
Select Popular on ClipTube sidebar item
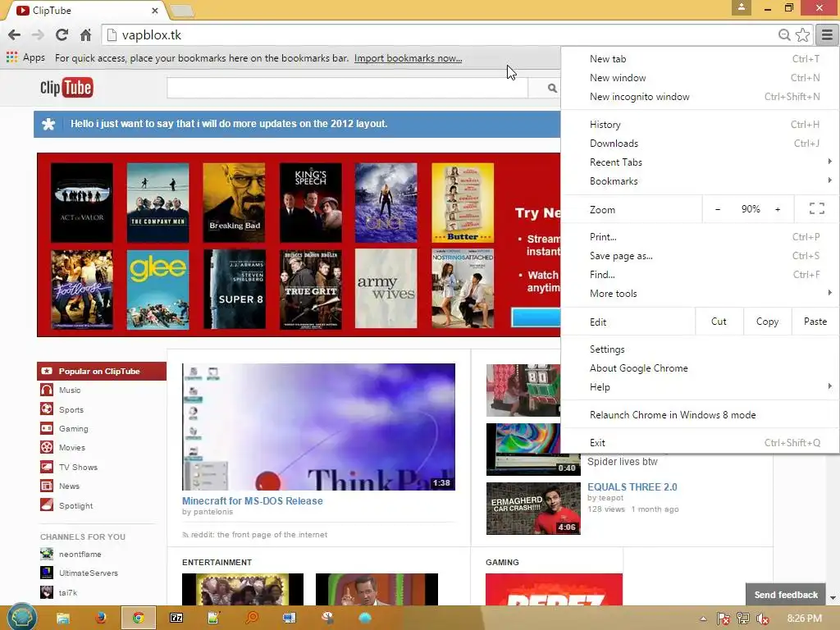[102, 372]
